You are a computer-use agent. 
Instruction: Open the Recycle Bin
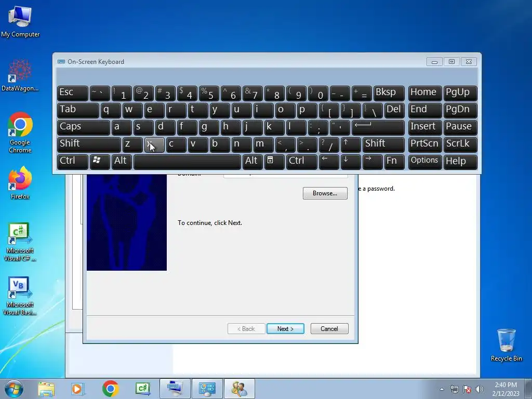tap(506, 345)
